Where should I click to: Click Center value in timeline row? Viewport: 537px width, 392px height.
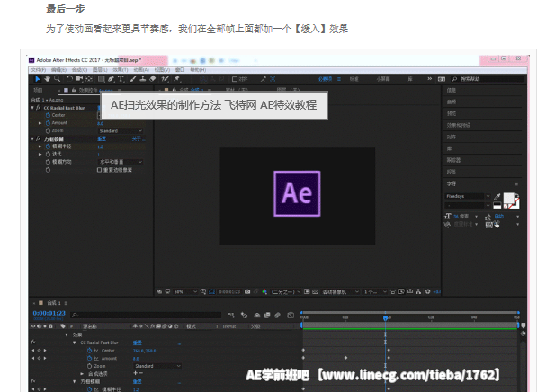point(144,351)
